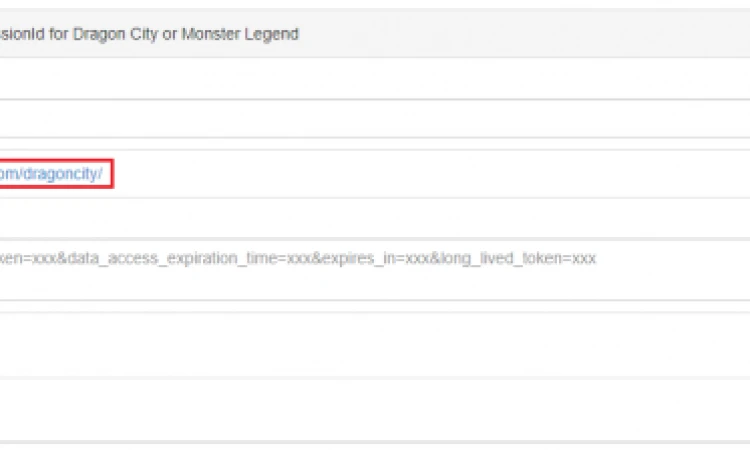Select the second blank row above the link
This screenshot has width=750, height=450.
point(375,119)
